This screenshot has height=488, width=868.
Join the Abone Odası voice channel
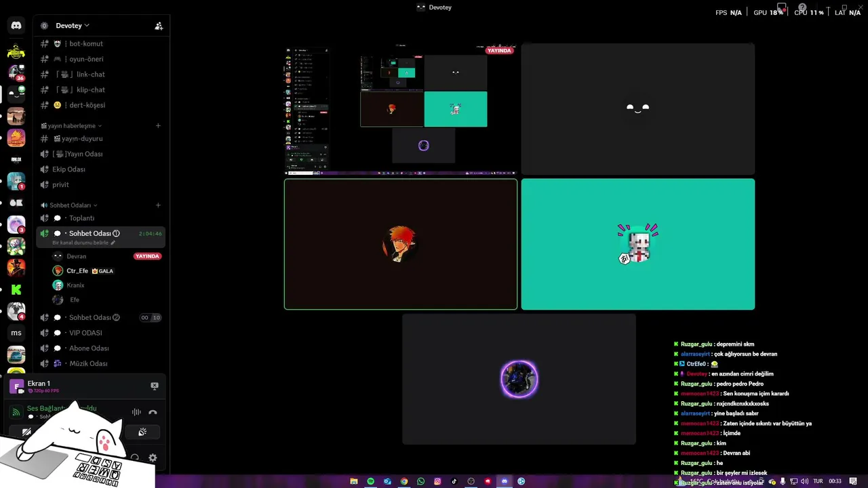tap(101, 348)
